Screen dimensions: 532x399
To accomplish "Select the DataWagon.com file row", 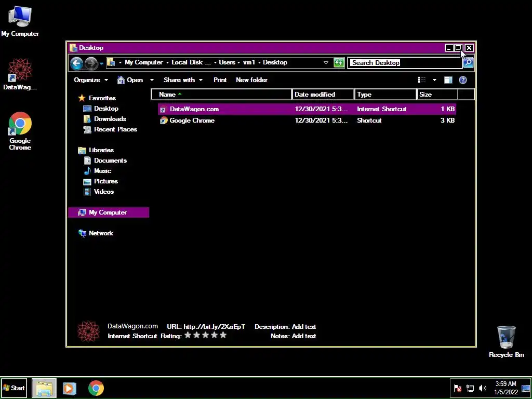I will point(307,109).
